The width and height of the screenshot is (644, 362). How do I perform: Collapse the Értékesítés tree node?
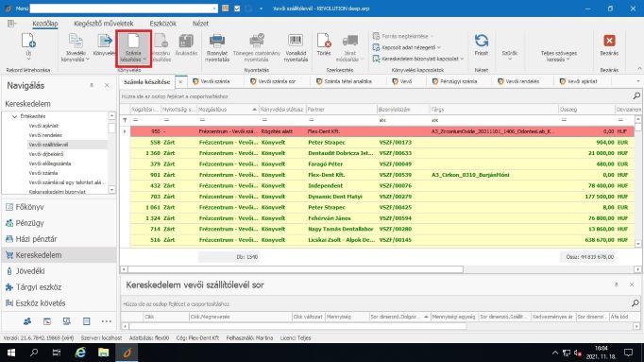tap(14, 116)
